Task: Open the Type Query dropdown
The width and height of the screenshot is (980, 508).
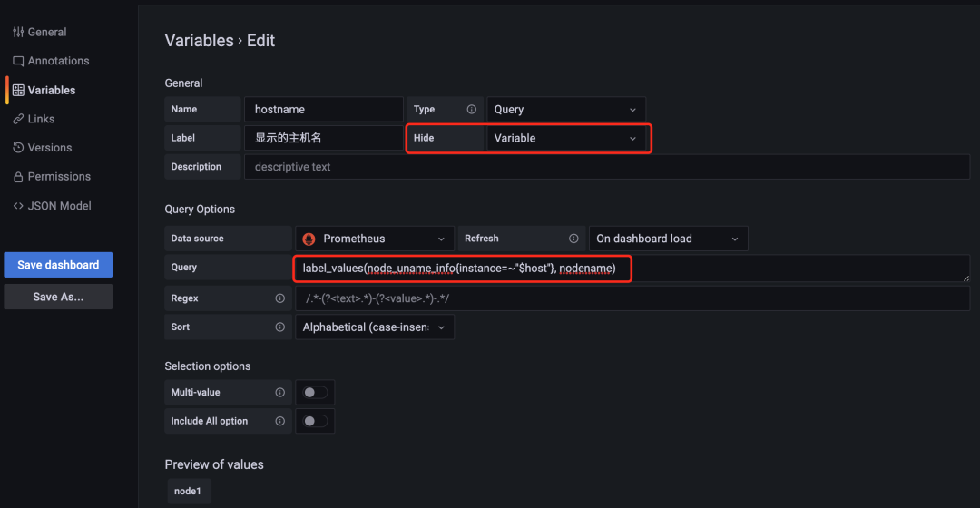Action: point(565,110)
